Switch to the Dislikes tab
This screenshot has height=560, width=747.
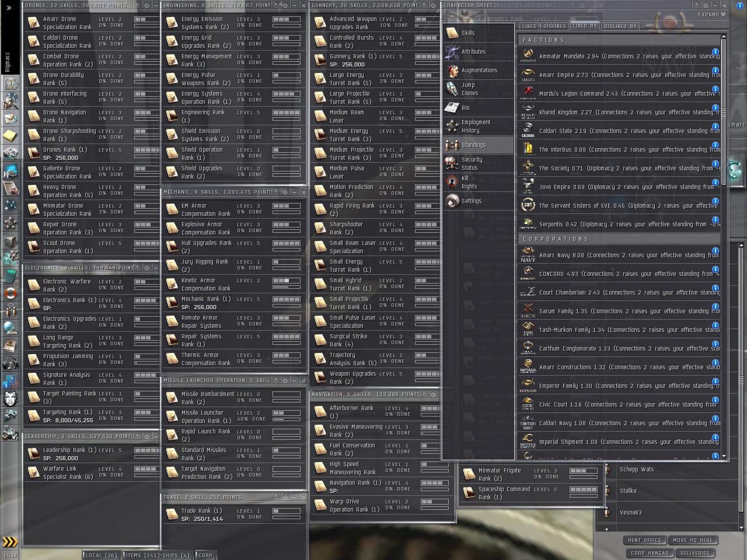coord(554,26)
